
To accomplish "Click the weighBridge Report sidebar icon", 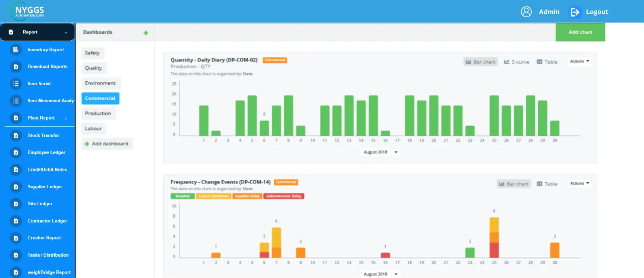I will pyautogui.click(x=16, y=272).
